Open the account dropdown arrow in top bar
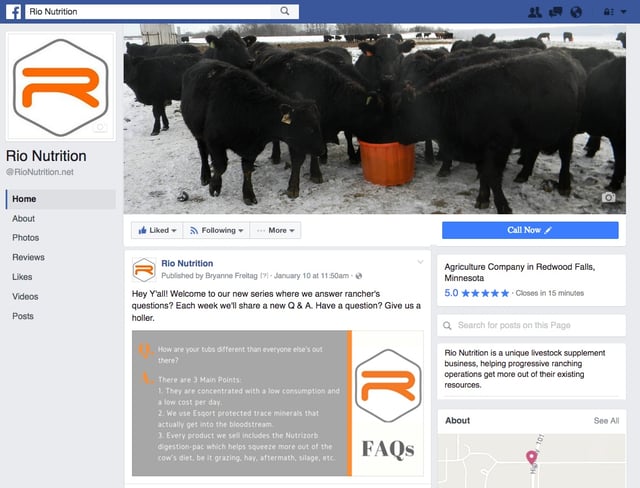This screenshot has height=488, width=640. tap(623, 12)
